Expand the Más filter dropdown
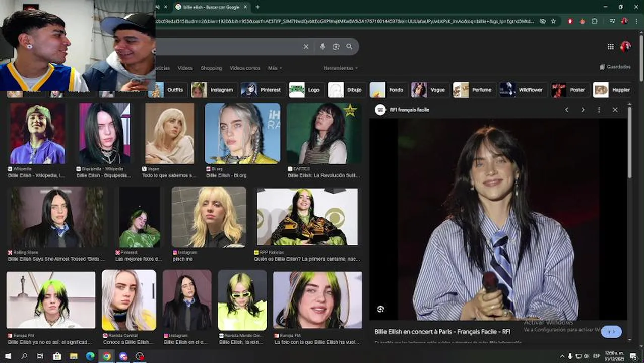 click(x=275, y=68)
